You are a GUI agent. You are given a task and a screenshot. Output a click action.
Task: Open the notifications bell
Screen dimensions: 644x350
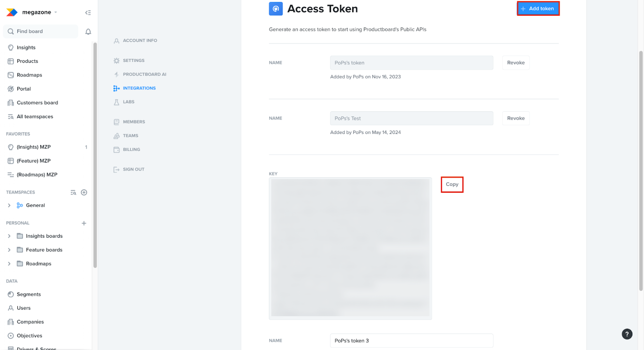tap(88, 31)
